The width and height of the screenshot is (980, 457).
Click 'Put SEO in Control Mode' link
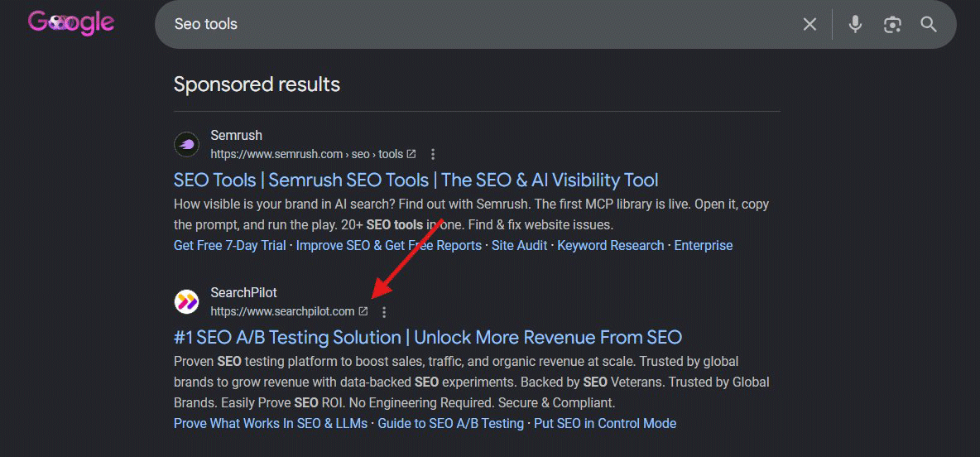pyautogui.click(x=605, y=424)
